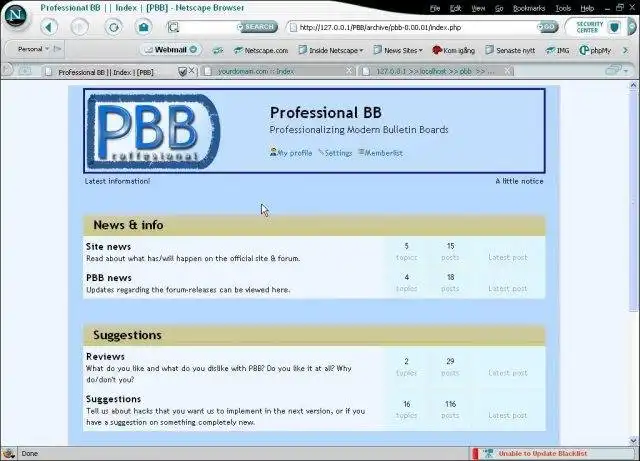
Task: Open the Security Center shield icon
Action: [614, 27]
